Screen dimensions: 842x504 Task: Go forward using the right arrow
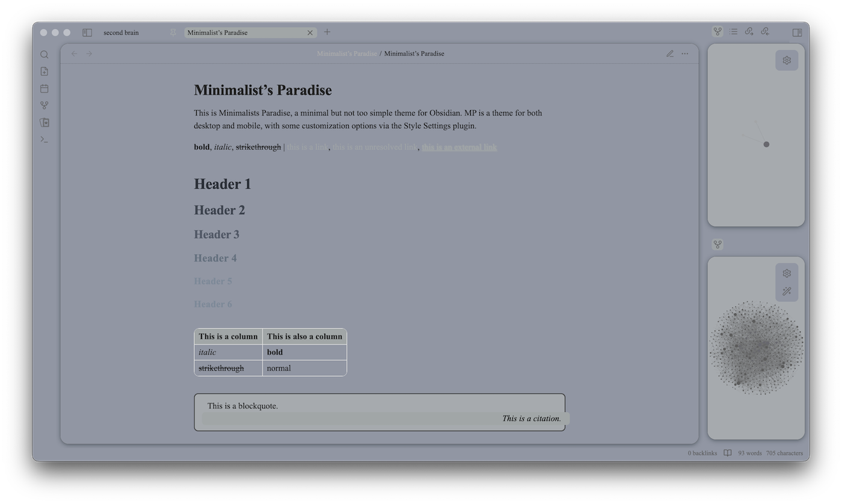[89, 54]
